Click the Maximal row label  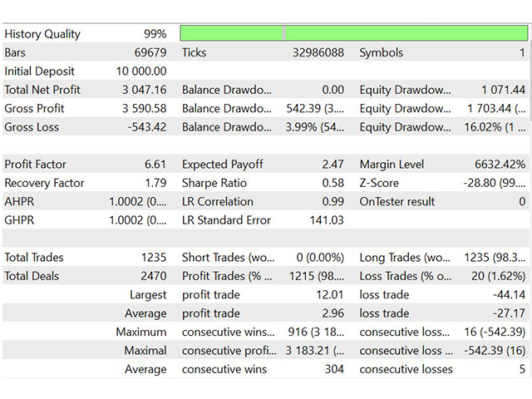[145, 351]
